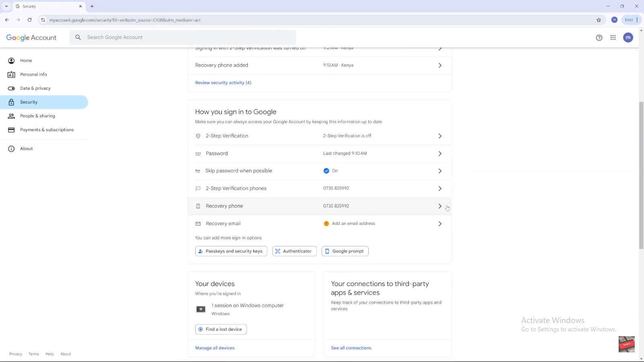The height and width of the screenshot is (362, 644).
Task: Open the Privacy footer link
Action: pos(16,354)
